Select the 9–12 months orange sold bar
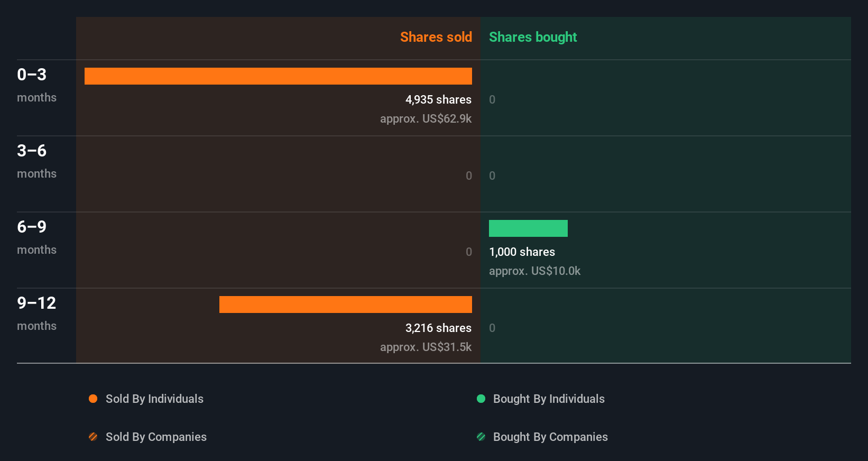Screen dimensions: 868x461 pos(346,305)
